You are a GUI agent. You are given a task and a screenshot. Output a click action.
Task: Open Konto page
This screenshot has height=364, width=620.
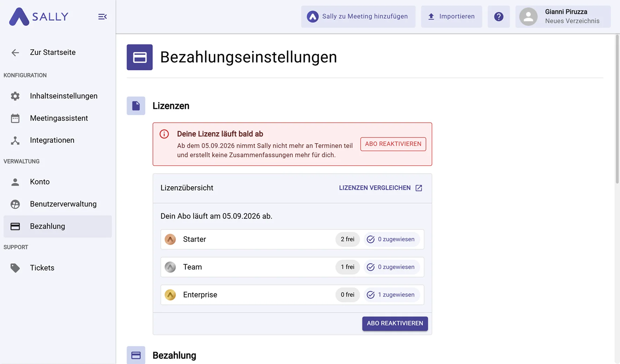coord(58,182)
